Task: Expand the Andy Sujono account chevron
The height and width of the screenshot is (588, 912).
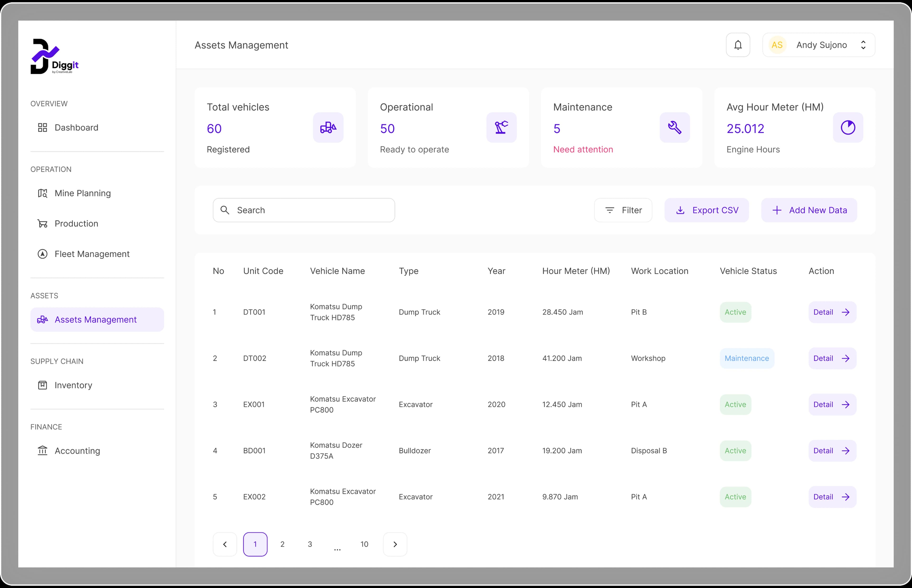Action: tap(863, 45)
